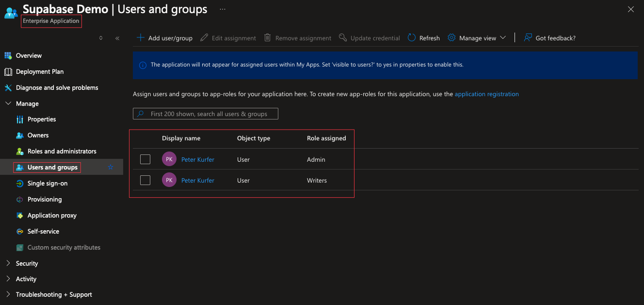Click the Properties bars icon
Viewport: 644px width, 305px height.
click(x=20, y=119)
